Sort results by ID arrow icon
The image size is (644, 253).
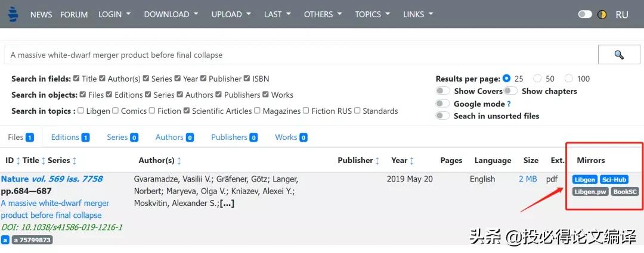pos(18,161)
